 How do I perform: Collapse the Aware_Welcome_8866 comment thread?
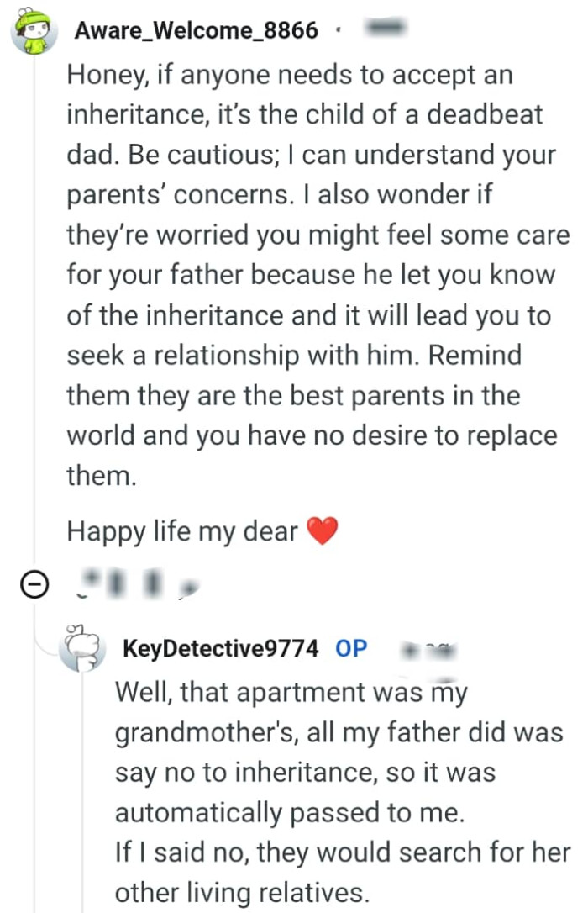point(34,582)
